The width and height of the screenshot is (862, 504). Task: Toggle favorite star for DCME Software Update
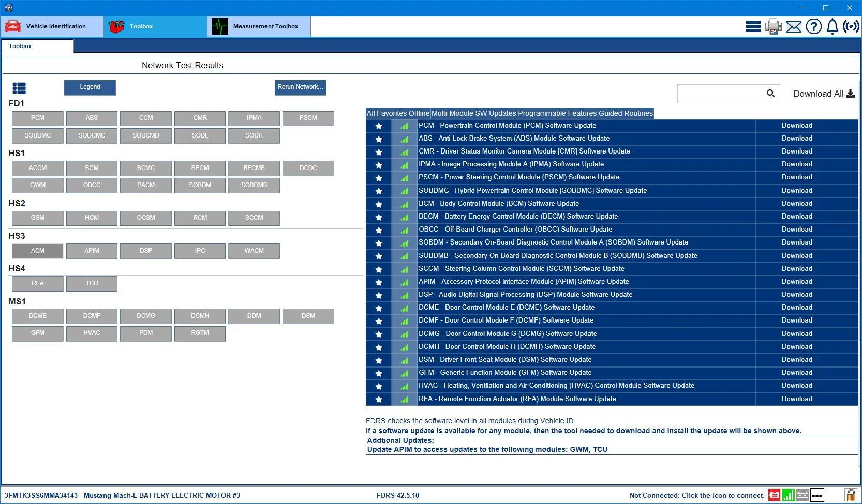[x=379, y=308]
